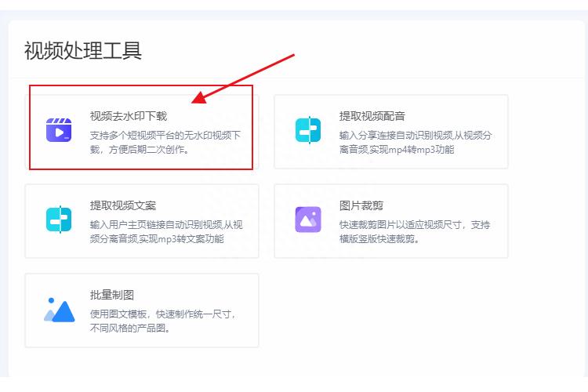Click description 使用图文模板，快速制作统一尺寸
Screen dimensions: 588x392
tap(163, 321)
